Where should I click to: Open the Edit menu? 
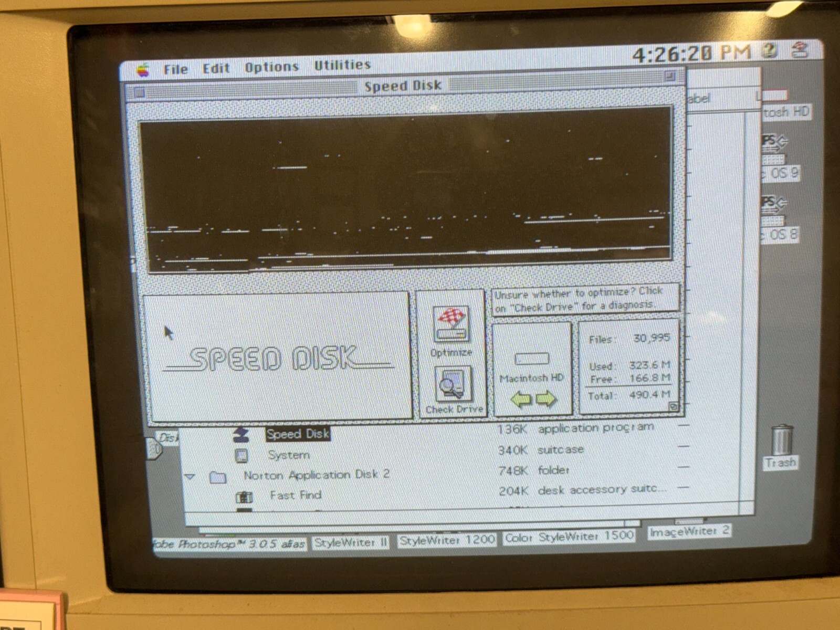(216, 68)
